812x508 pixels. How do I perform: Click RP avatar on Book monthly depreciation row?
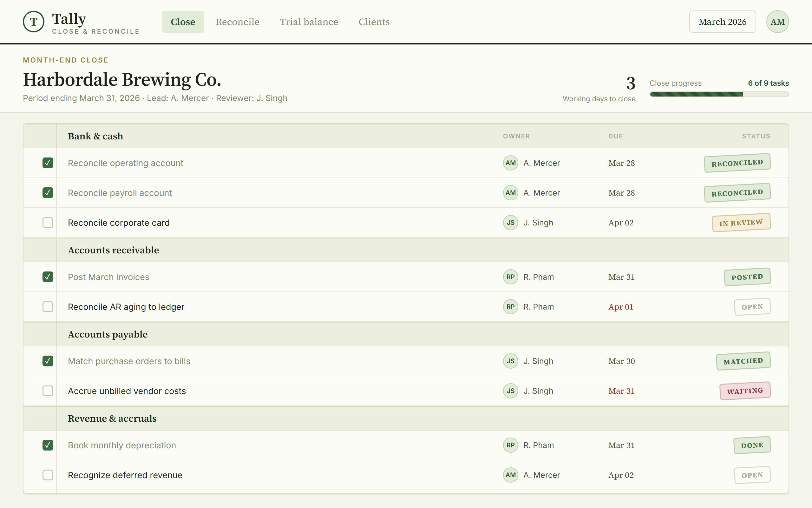point(510,445)
